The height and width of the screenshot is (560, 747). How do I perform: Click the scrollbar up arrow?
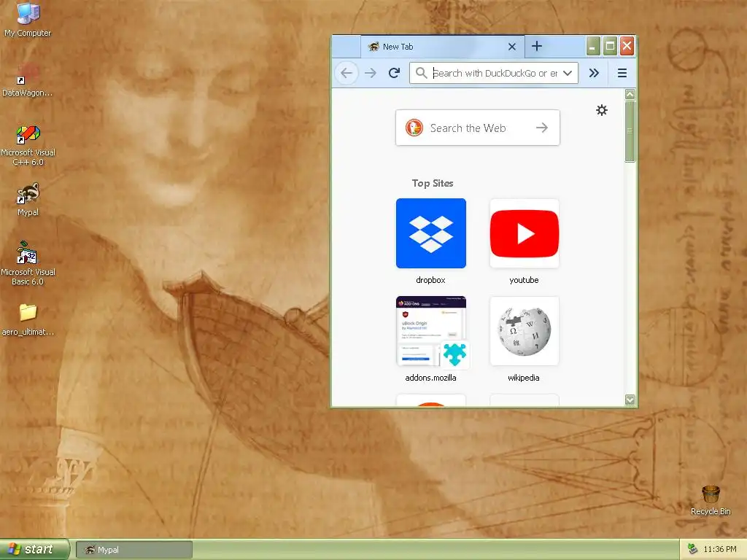[630, 94]
